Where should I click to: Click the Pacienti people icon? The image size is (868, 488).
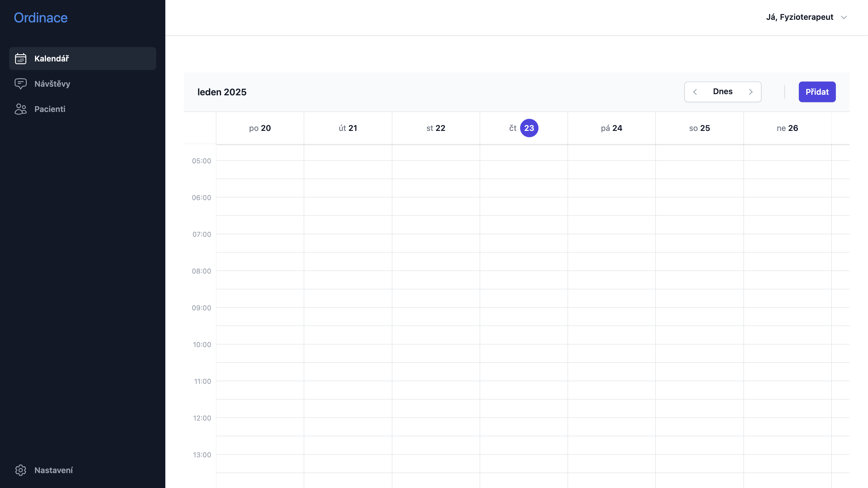pyautogui.click(x=21, y=109)
